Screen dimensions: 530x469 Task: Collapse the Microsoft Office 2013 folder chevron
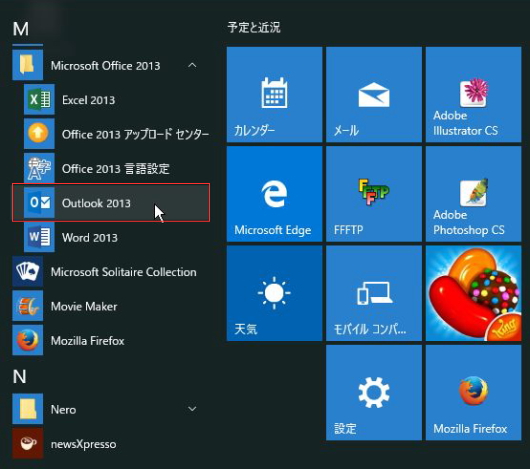point(192,65)
